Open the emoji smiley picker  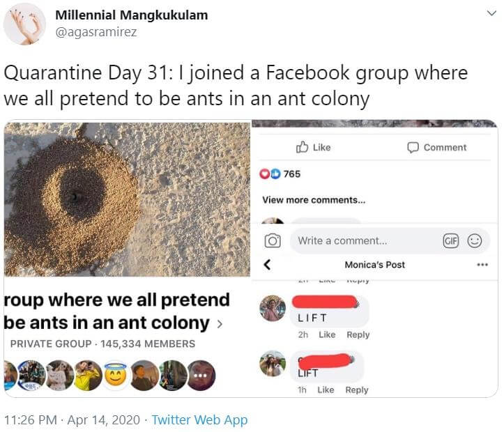[x=475, y=241]
